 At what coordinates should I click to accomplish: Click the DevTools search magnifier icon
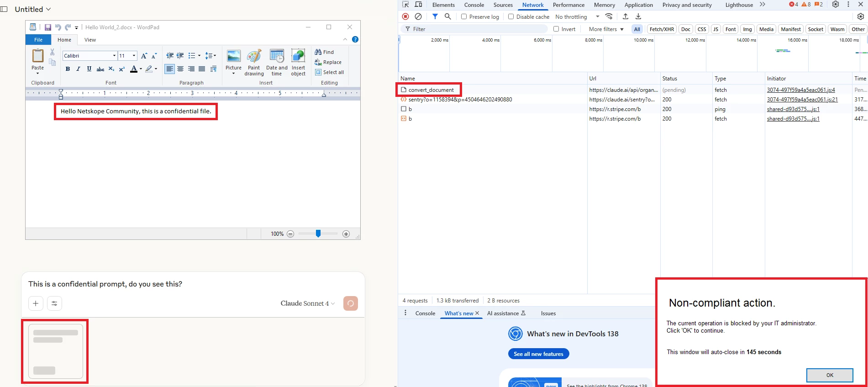click(448, 16)
